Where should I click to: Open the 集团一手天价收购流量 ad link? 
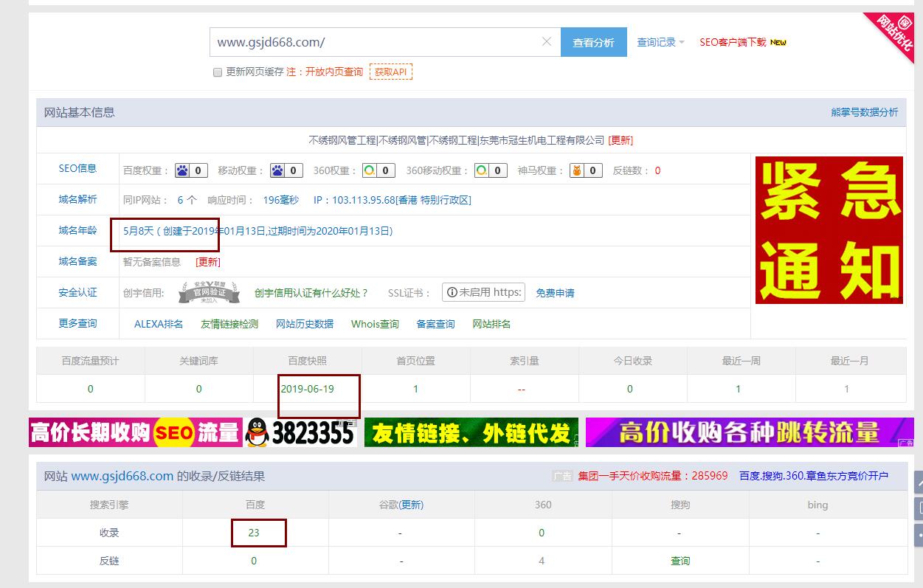point(653,476)
